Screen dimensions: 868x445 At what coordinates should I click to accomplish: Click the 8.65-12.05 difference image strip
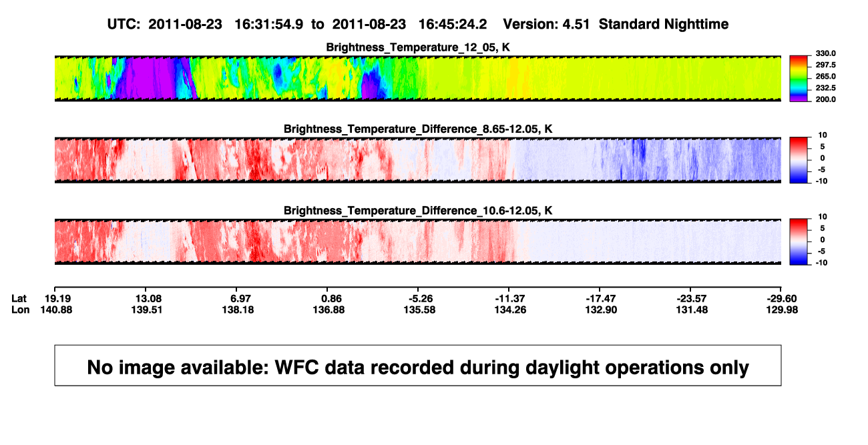(418, 160)
